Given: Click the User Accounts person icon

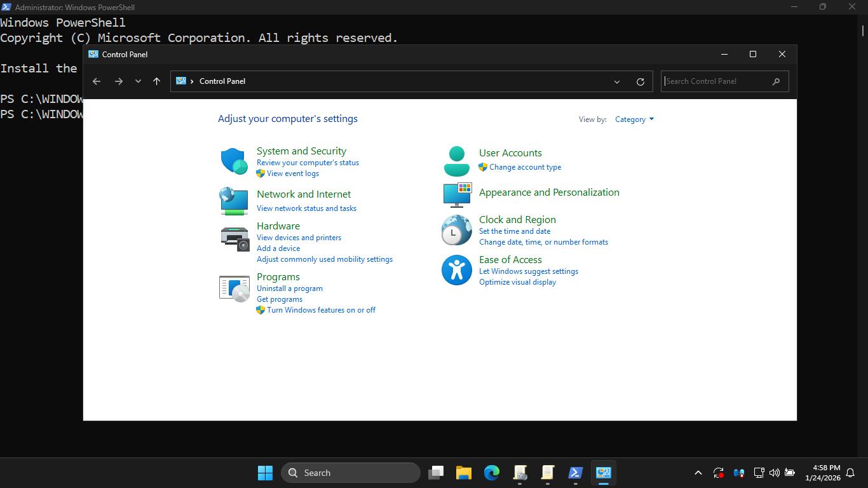Looking at the screenshot, I should 456,161.
